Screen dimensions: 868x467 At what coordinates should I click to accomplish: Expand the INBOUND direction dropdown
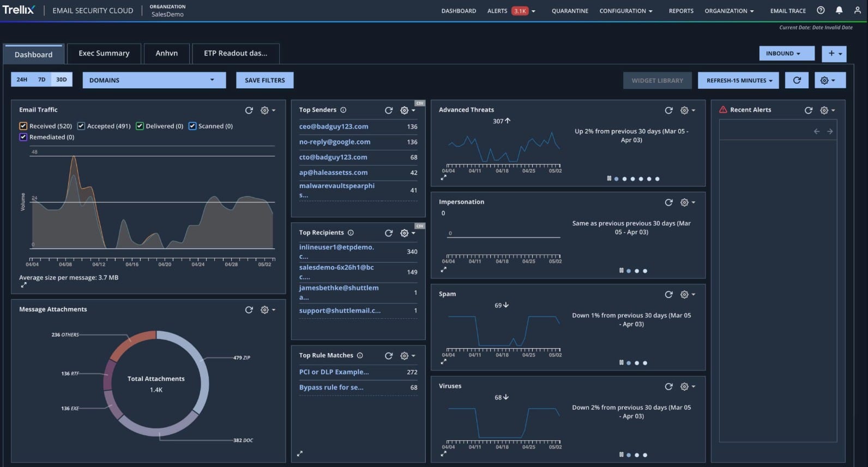(783, 53)
